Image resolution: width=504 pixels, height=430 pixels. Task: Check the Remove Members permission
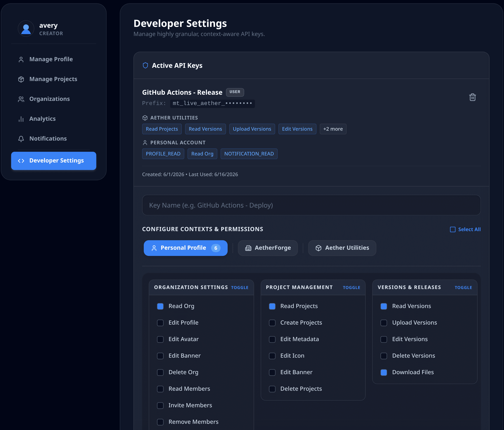pyautogui.click(x=160, y=422)
